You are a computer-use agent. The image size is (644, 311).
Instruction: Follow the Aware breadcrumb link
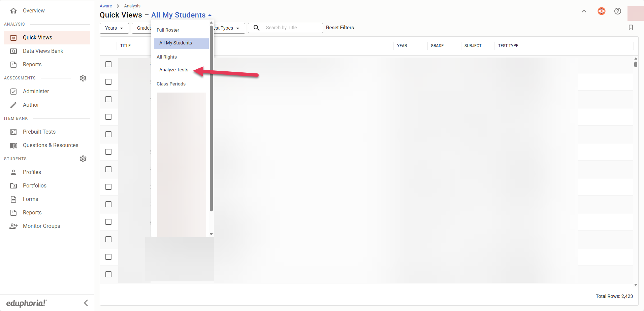[x=106, y=6]
